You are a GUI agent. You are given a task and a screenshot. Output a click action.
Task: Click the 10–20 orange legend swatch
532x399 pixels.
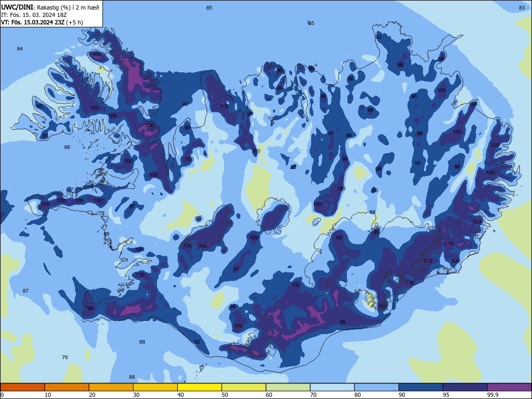click(67, 387)
